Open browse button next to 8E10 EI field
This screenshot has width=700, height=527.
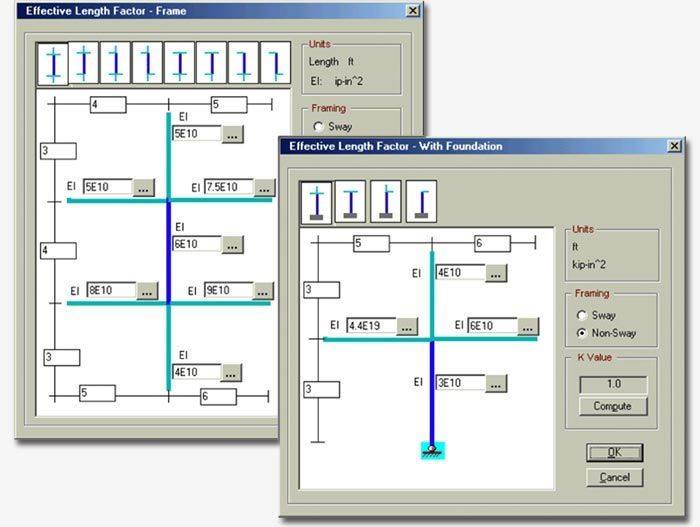[147, 291]
